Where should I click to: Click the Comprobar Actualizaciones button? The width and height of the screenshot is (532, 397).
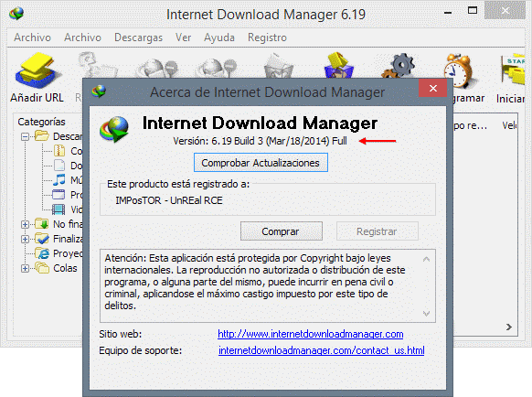coord(261,162)
